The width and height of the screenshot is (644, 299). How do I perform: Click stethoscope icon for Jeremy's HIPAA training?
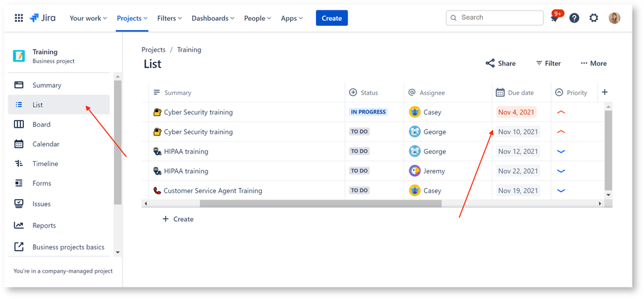(157, 171)
